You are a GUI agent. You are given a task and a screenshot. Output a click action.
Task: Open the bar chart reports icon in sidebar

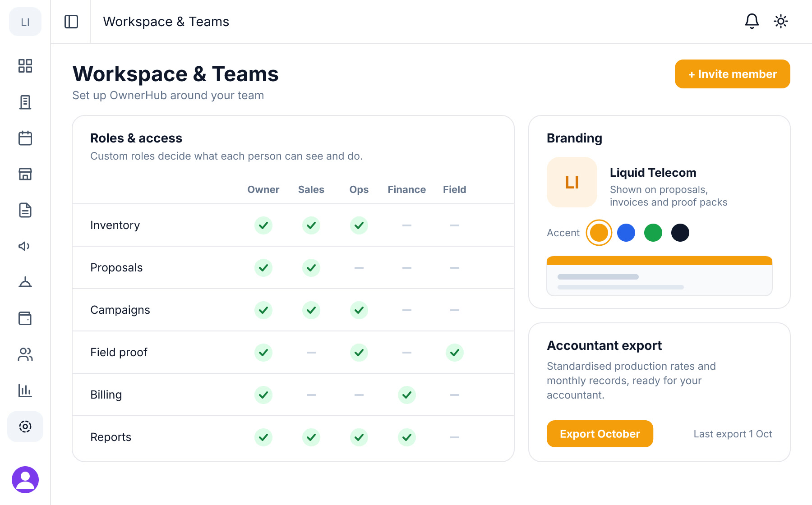(x=25, y=390)
